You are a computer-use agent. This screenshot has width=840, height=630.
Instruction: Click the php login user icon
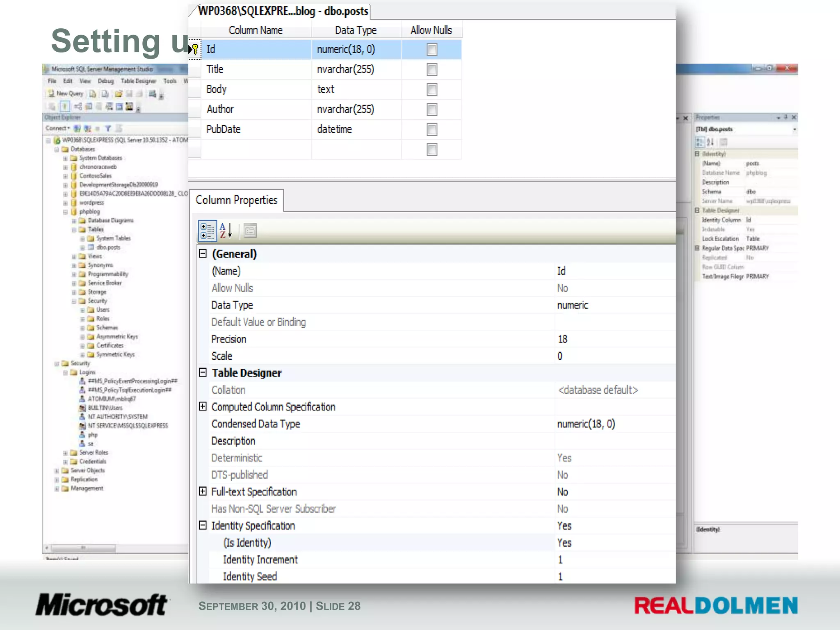coord(82,435)
